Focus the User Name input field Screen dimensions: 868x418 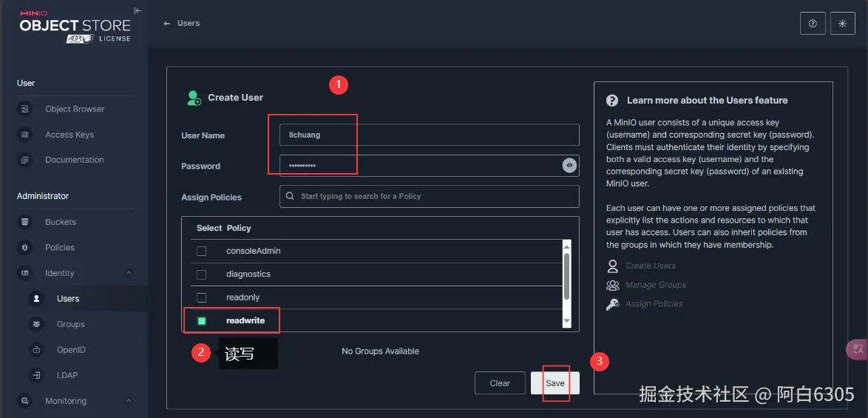[x=430, y=135]
